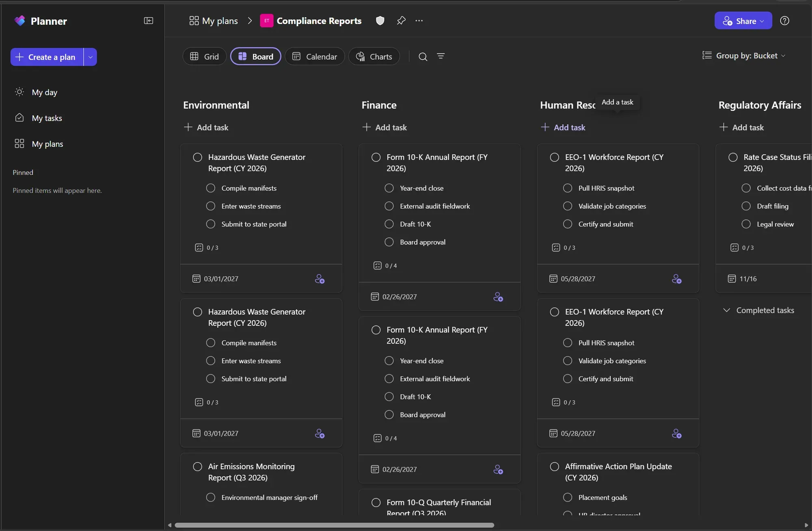Add task to the Environmental bucket

[206, 128]
